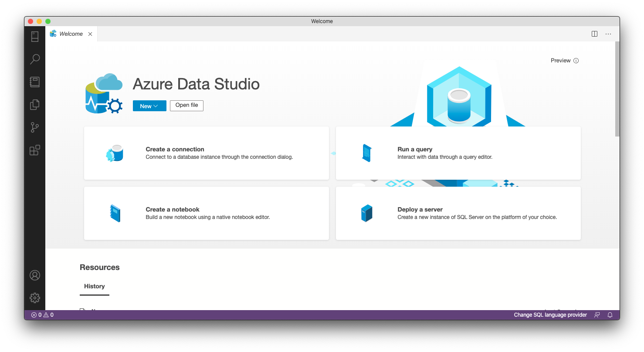Close the Welcome tab
This screenshot has width=644, height=352.
[x=90, y=34]
